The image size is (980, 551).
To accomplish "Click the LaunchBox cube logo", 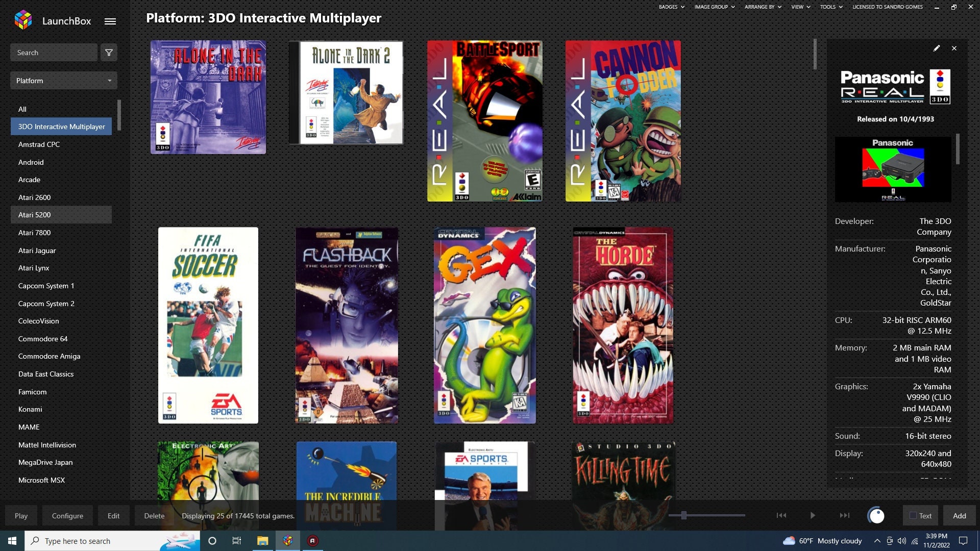I will [23, 20].
